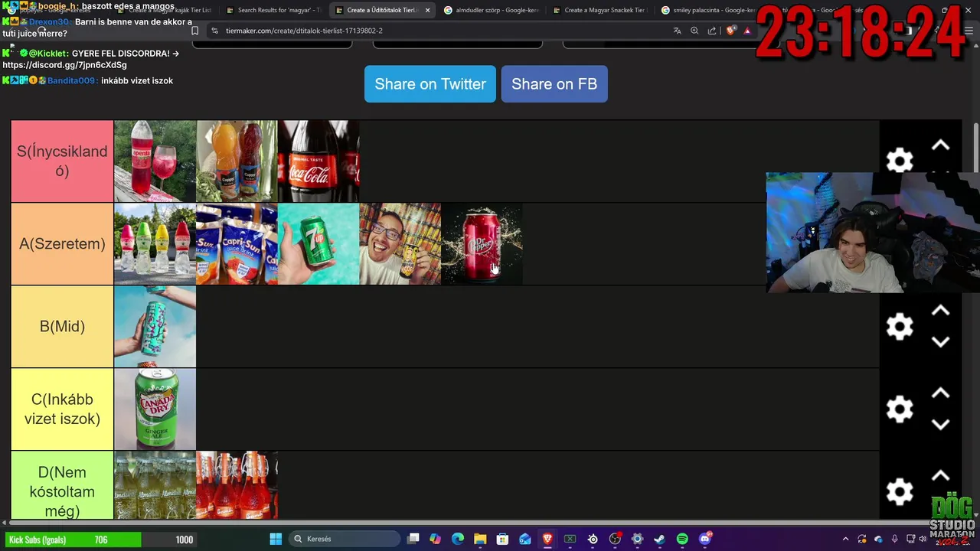Open Spotify from taskbar
The height and width of the screenshot is (551, 980).
click(682, 539)
